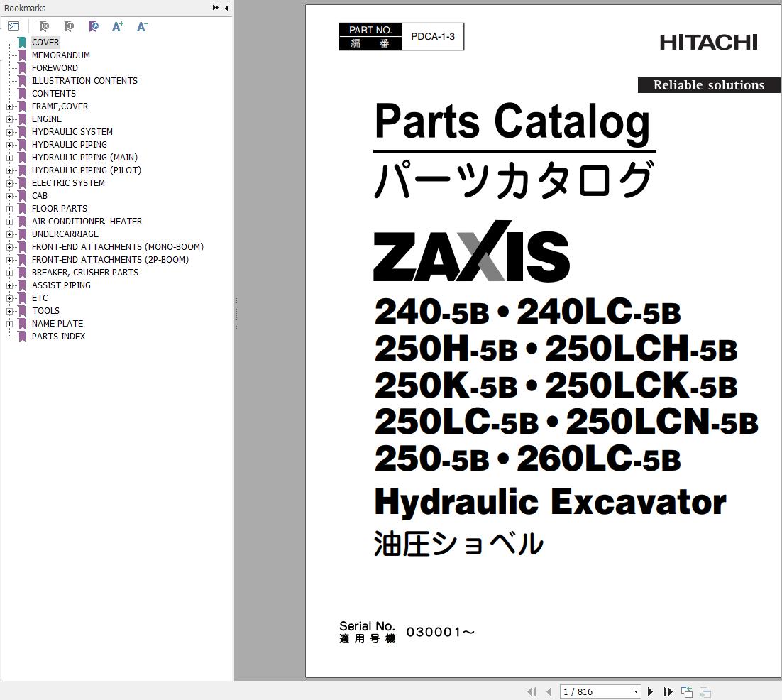
Task: Expand FRONT-END ATTACHMENTS (2P-BOOM) node
Action: [9, 260]
